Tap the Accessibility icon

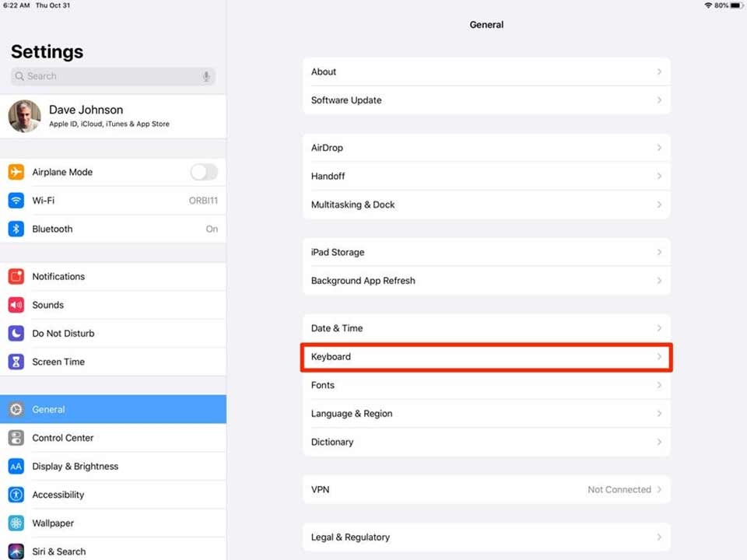pyautogui.click(x=16, y=495)
